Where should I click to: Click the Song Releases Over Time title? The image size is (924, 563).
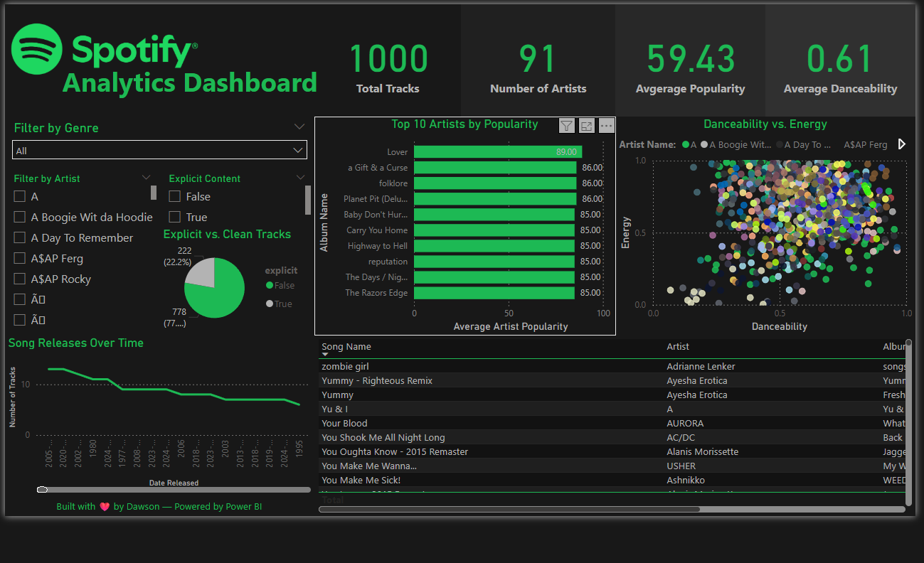click(76, 343)
